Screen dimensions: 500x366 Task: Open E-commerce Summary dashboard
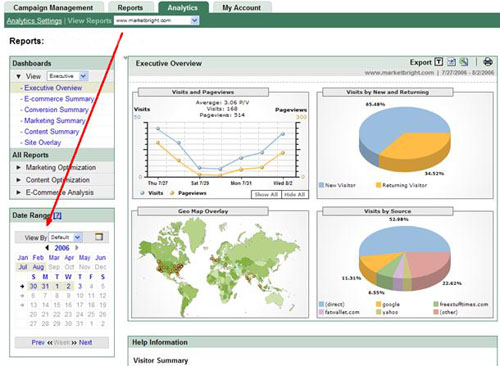click(59, 99)
